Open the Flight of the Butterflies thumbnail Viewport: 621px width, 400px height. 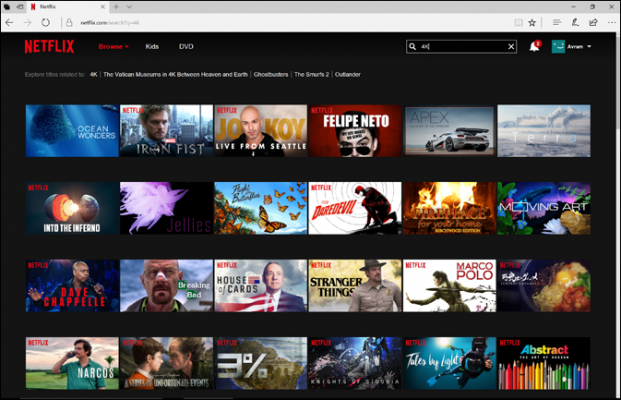[261, 208]
